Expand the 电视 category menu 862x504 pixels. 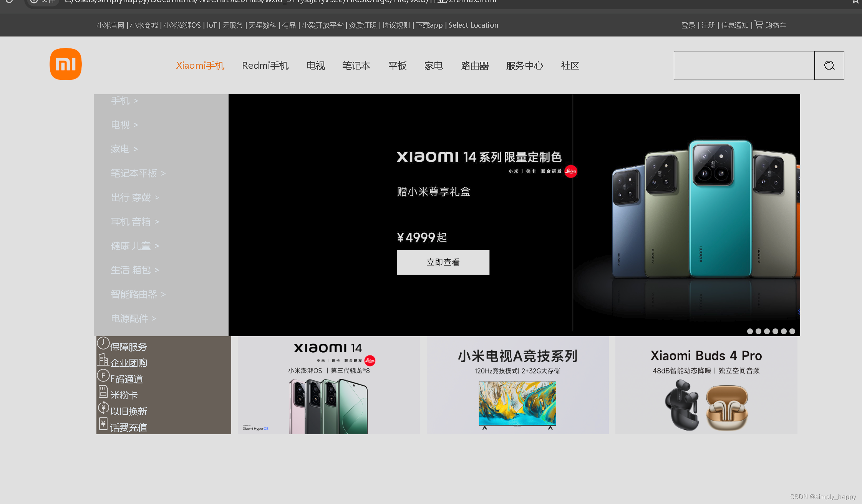pos(124,124)
